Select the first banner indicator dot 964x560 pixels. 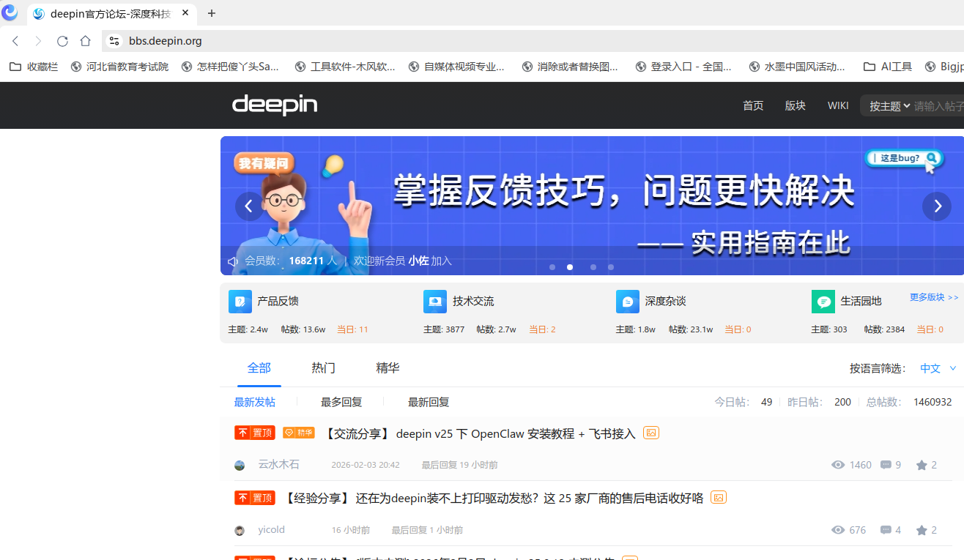point(552,267)
